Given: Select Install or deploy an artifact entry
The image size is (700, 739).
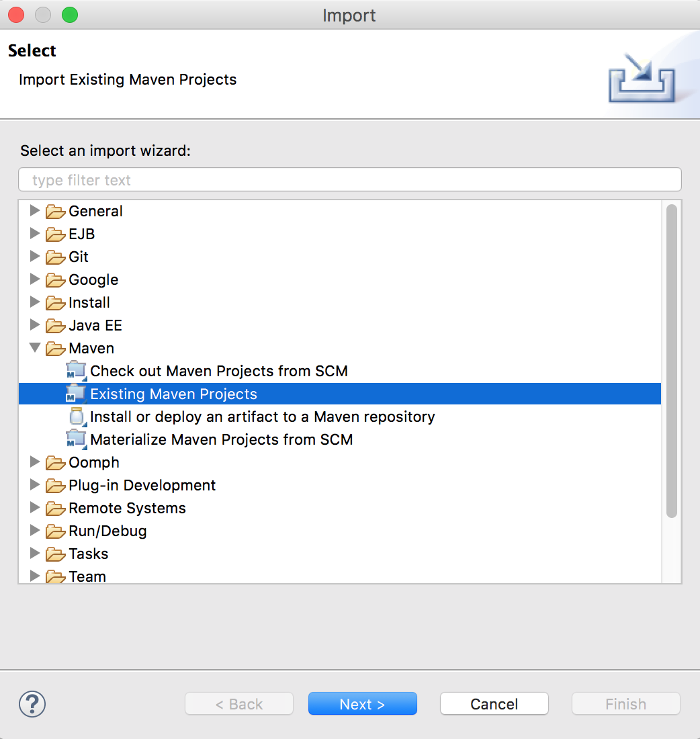Looking at the screenshot, I should click(x=263, y=417).
